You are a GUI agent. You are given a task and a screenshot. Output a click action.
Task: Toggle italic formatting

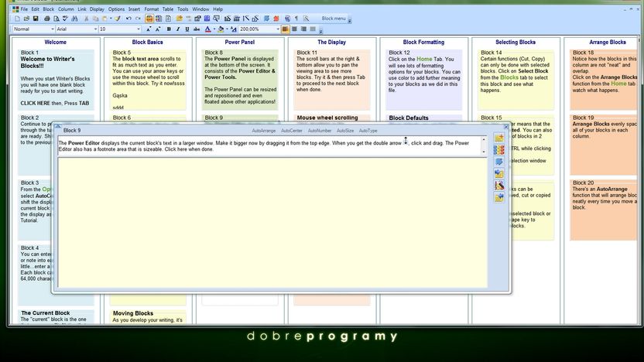(x=178, y=29)
